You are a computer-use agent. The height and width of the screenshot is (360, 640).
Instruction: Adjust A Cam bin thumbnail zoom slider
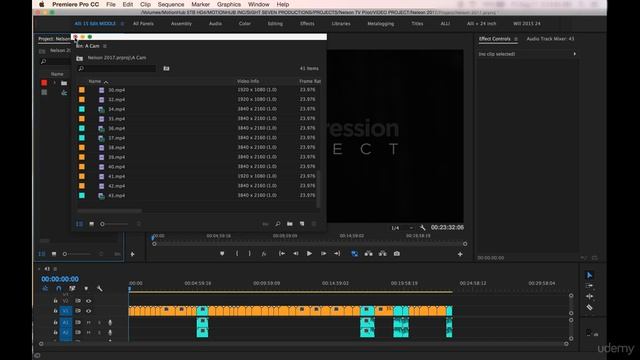pyautogui.click(x=115, y=224)
